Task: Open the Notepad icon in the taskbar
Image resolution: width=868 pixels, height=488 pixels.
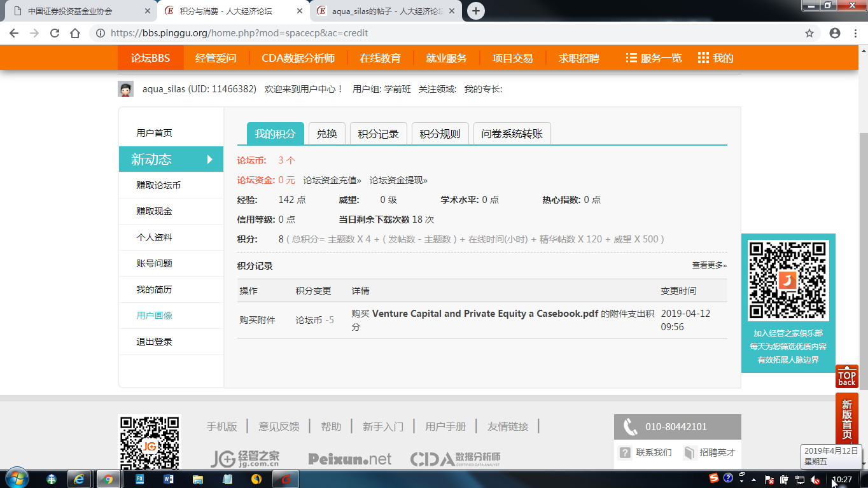Action: [x=227, y=478]
